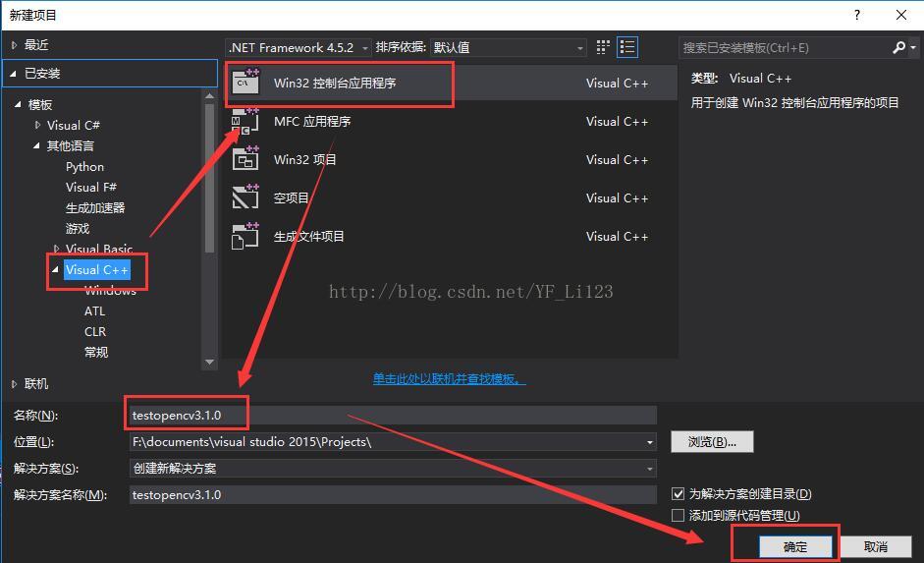Open the 解决方案 创建新解决方案 dropdown

[x=393, y=468]
